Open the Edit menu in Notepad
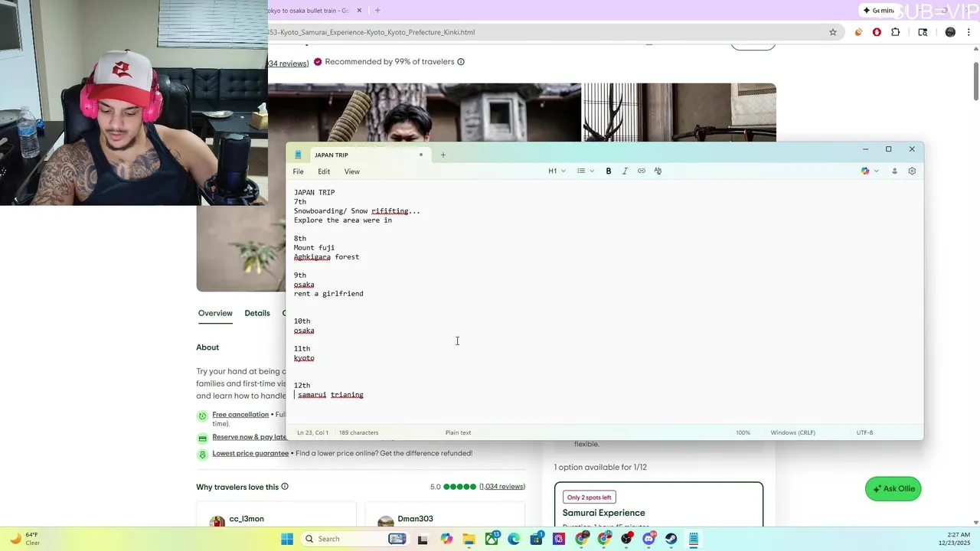Image resolution: width=980 pixels, height=551 pixels. tap(324, 171)
